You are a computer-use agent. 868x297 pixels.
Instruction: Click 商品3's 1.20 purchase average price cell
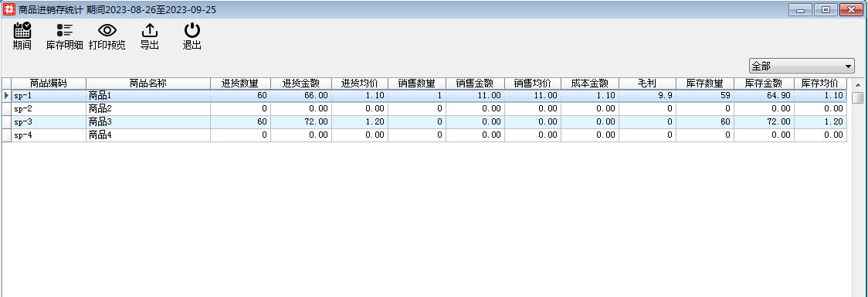pos(360,122)
